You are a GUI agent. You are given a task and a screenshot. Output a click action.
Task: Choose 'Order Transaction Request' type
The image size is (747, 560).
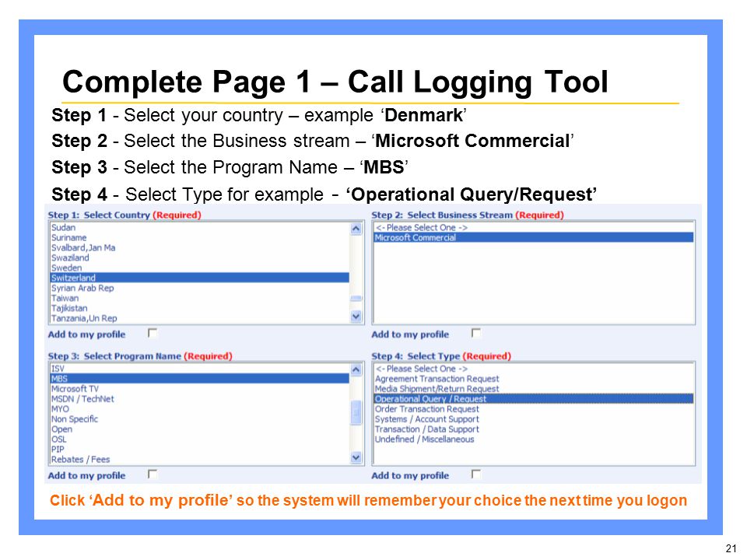click(x=534, y=409)
